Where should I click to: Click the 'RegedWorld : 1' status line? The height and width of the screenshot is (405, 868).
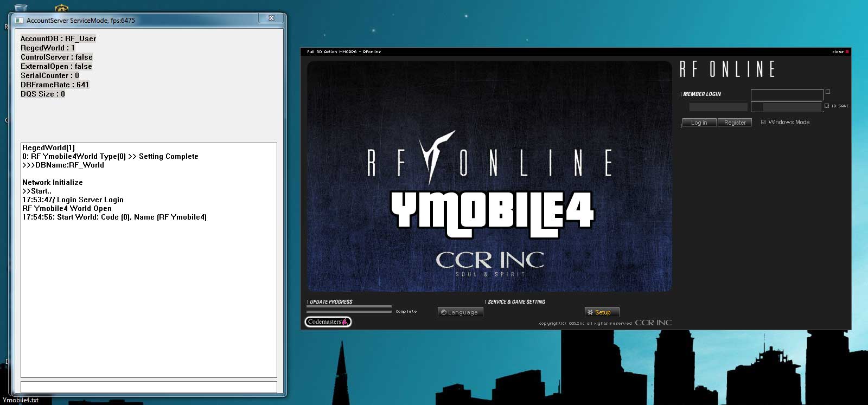click(48, 48)
